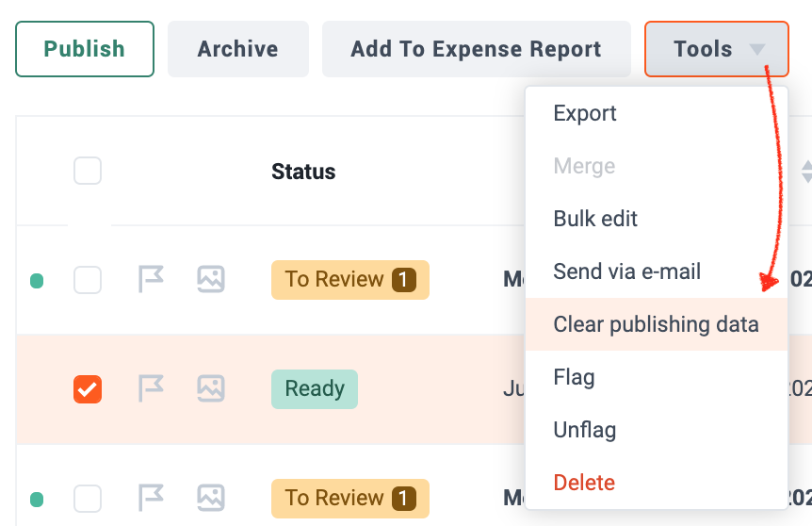Open image icon in the Ready row
Image resolution: width=812 pixels, height=526 pixels.
[211, 388]
